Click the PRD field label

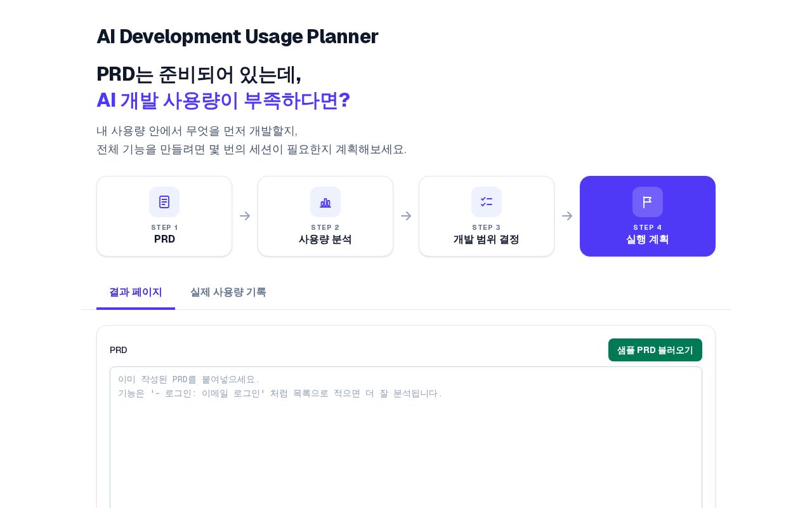(119, 350)
